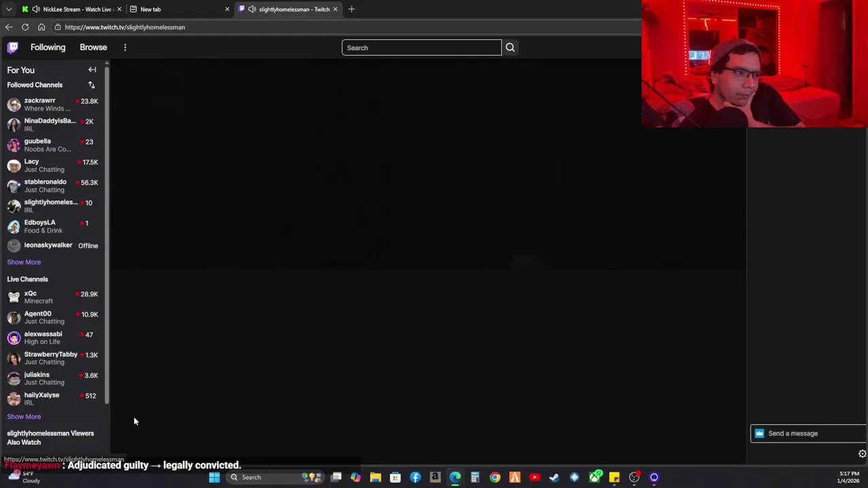The image size is (868, 488).
Task: Open YouTube icon in the taskbar
Action: [534, 477]
